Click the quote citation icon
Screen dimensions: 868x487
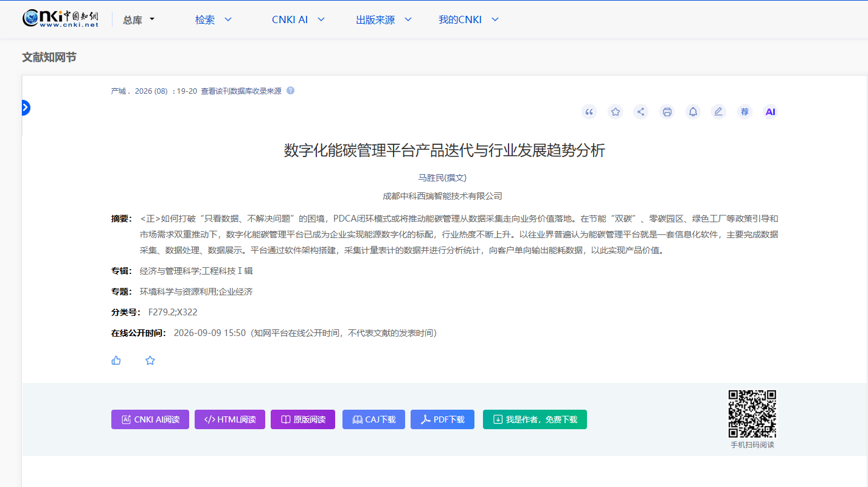click(589, 112)
